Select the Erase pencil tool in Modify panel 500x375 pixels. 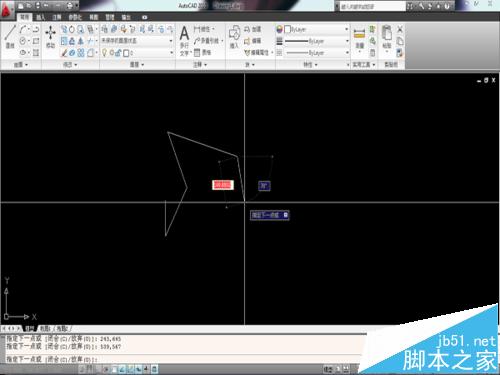tap(64, 53)
